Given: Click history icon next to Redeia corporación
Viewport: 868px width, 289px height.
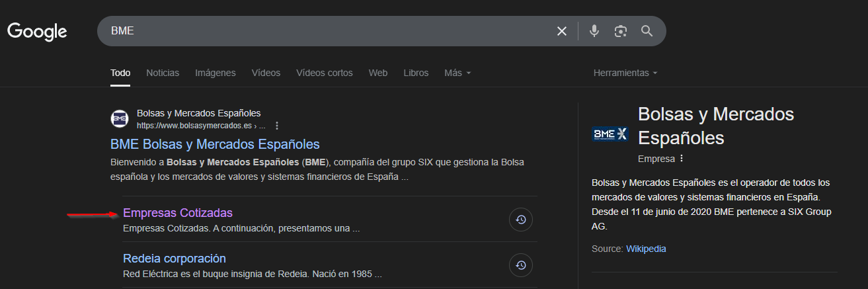Looking at the screenshot, I should [521, 265].
